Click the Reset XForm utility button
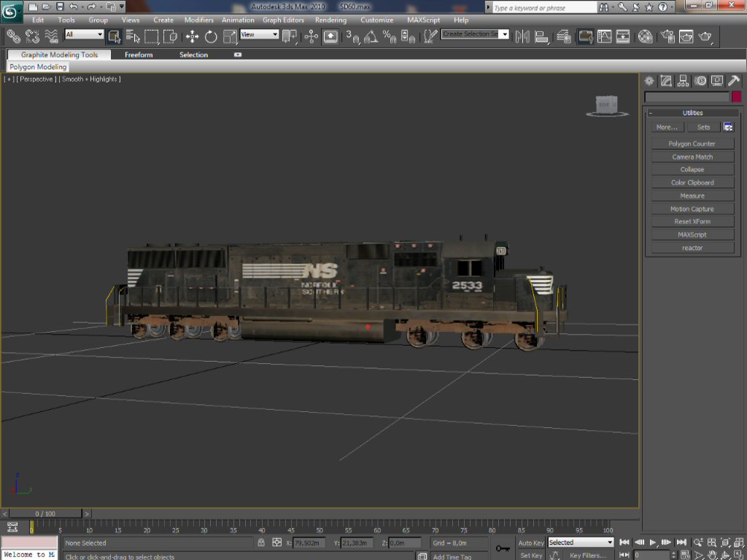 pyautogui.click(x=692, y=222)
